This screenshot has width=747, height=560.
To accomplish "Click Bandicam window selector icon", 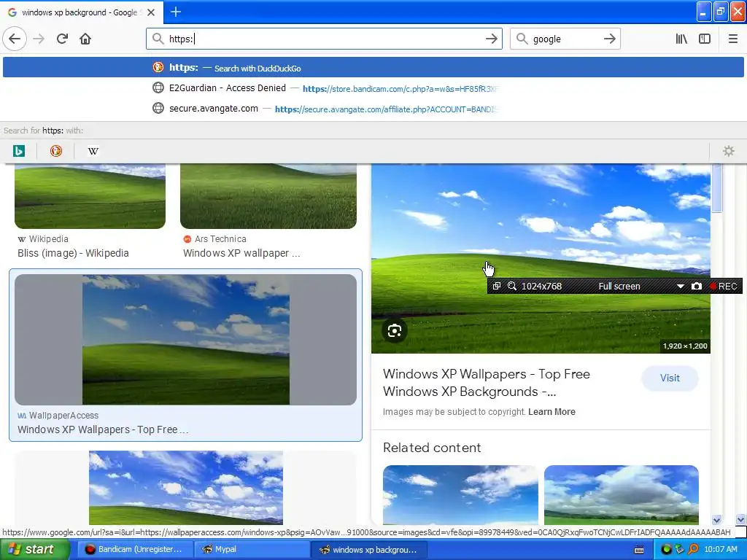I will (496, 286).
